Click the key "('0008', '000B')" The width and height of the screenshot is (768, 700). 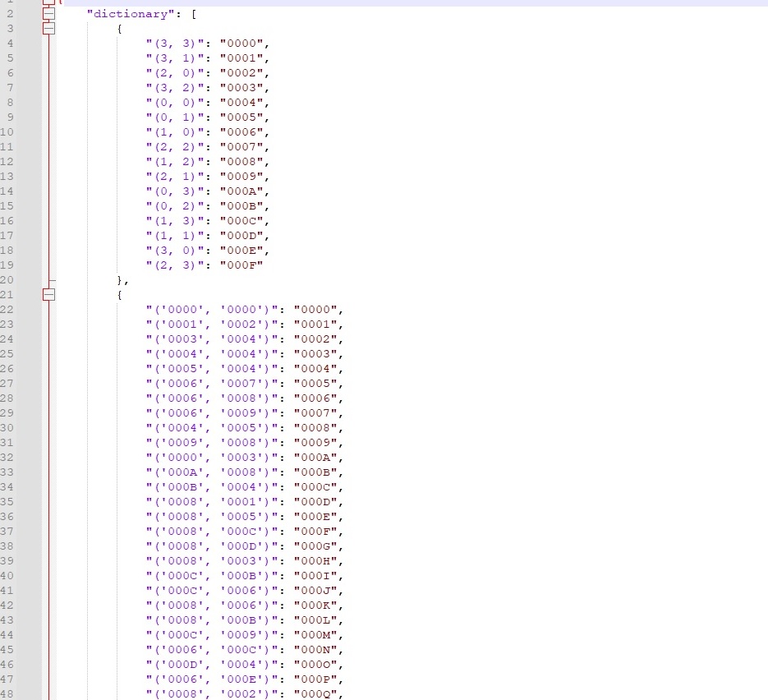tap(212, 620)
